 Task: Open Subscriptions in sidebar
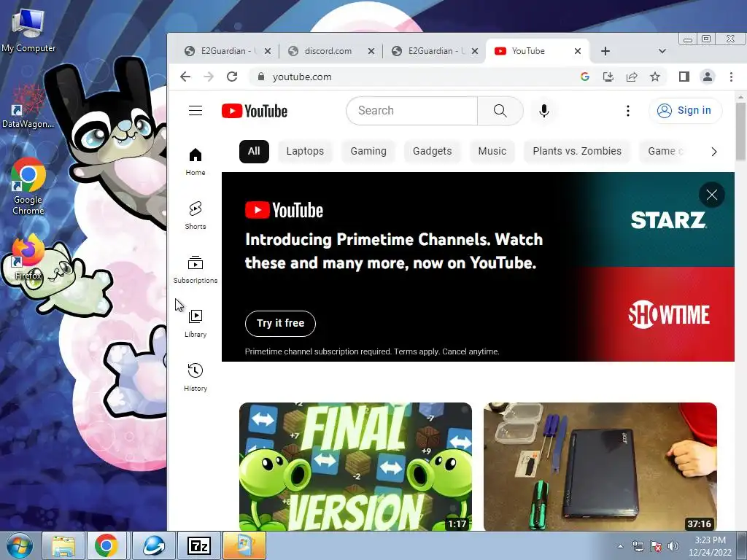click(x=196, y=270)
